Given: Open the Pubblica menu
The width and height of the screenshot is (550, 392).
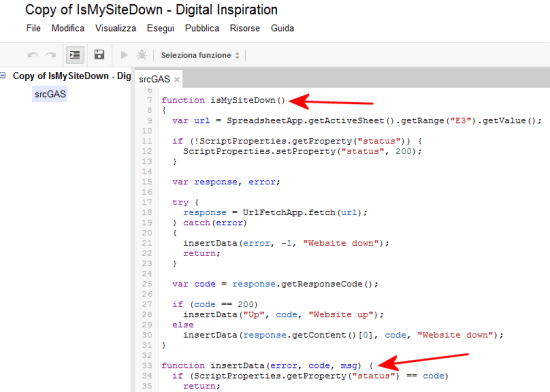Looking at the screenshot, I should pos(202,28).
